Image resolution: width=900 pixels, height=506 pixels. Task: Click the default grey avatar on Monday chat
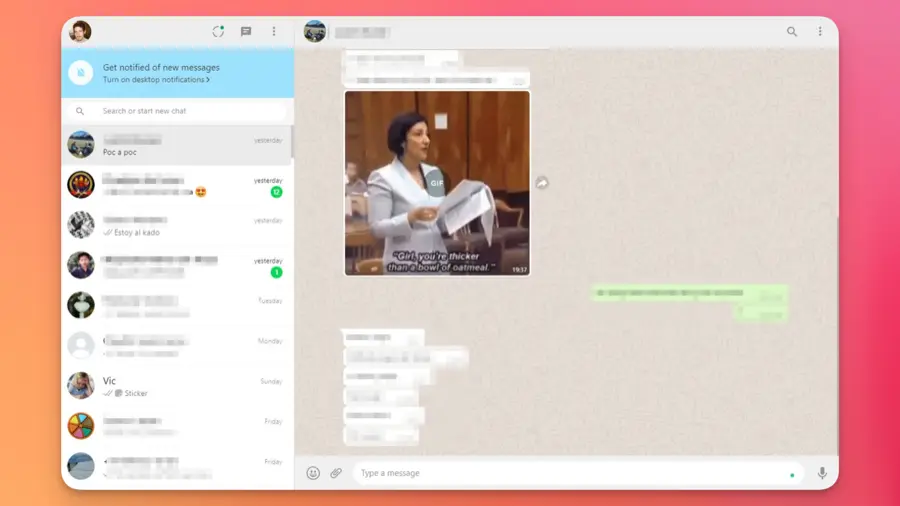click(81, 345)
